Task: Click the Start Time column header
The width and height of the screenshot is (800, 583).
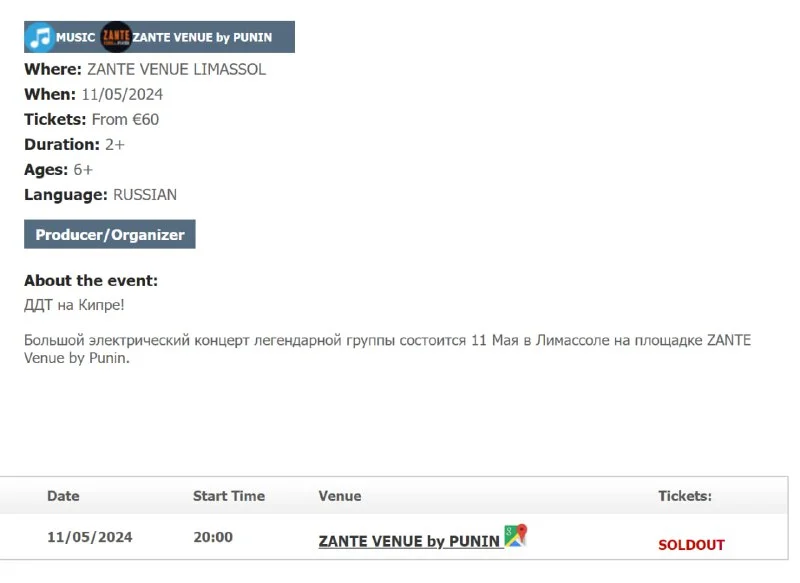Action: tap(229, 496)
